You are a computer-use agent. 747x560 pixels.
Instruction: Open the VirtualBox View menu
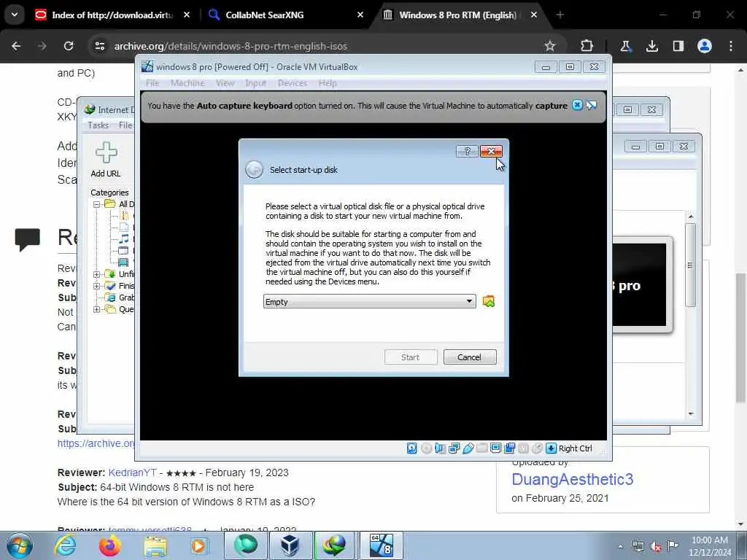click(x=225, y=83)
